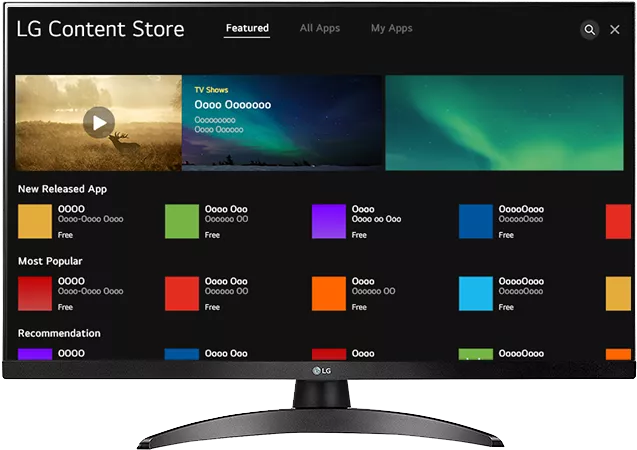The height and width of the screenshot is (450, 637).
Task: Open the search magnifier icon
Action: point(589,29)
